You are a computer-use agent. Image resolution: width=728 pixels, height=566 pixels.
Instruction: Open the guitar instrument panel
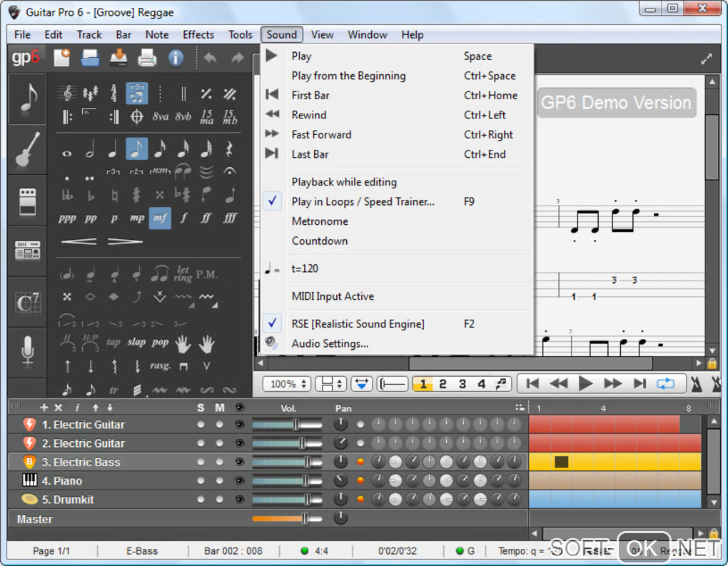click(x=27, y=150)
